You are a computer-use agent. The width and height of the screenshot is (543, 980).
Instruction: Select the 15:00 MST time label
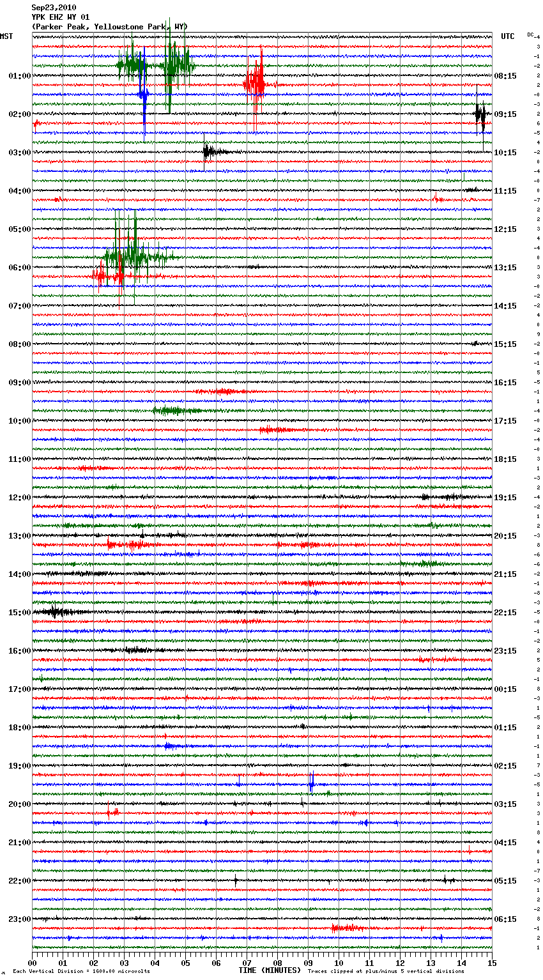[x=20, y=613]
